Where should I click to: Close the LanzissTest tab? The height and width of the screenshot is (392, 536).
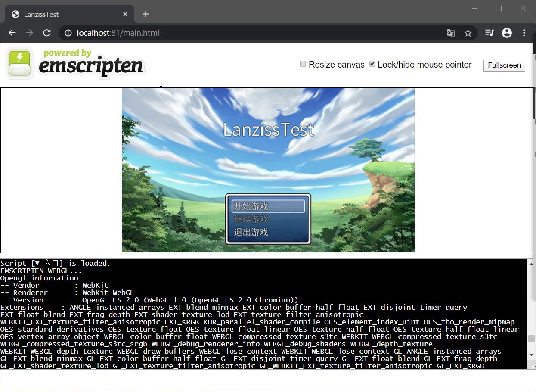pyautogui.click(x=125, y=14)
